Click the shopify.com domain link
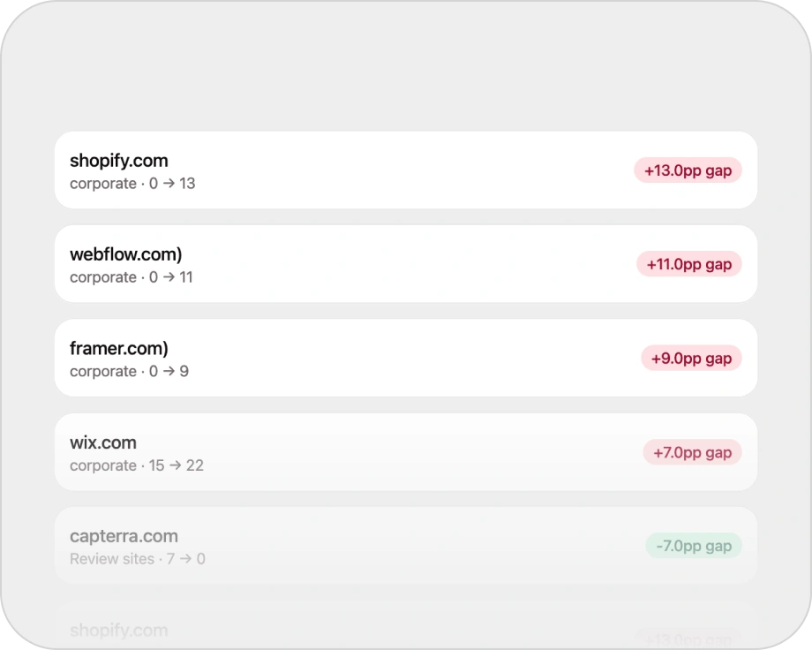 point(118,161)
